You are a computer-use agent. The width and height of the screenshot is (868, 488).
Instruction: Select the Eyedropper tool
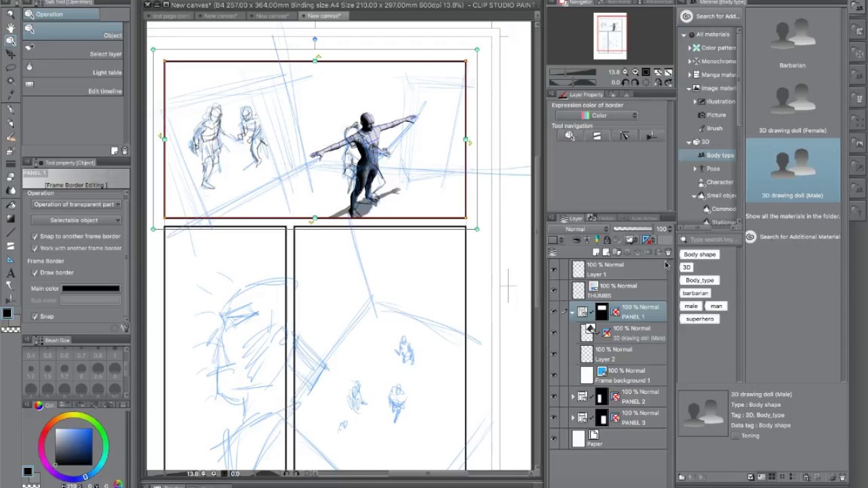10,94
